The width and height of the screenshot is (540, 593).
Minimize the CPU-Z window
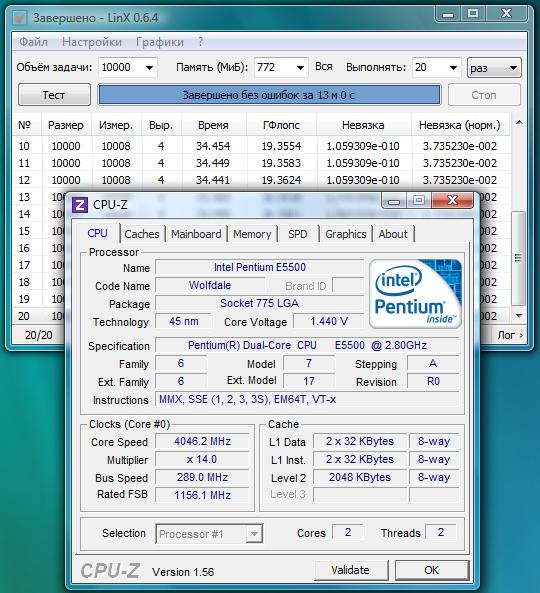pos(394,200)
